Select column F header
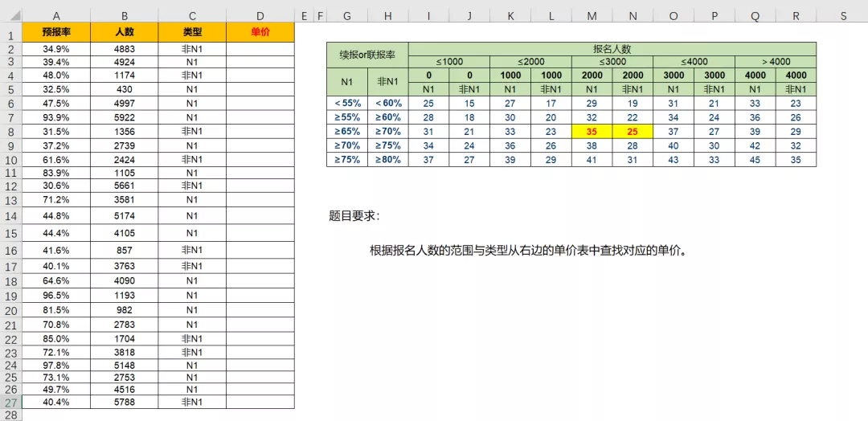868x421 pixels. 320,16
